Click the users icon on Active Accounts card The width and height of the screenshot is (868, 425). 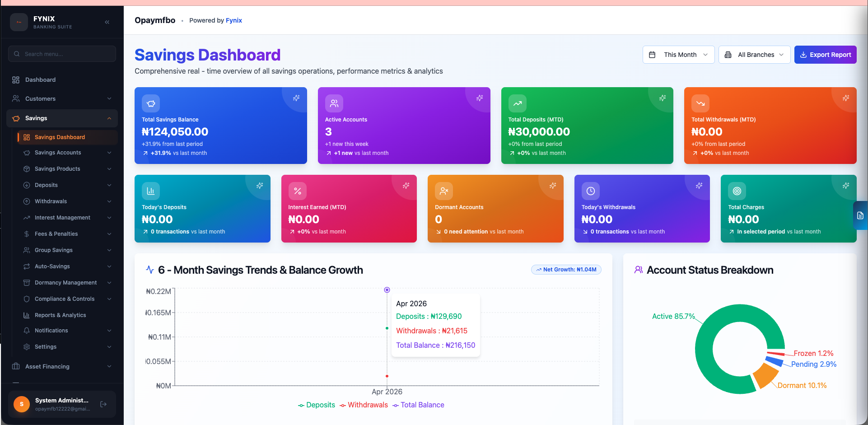tap(334, 103)
